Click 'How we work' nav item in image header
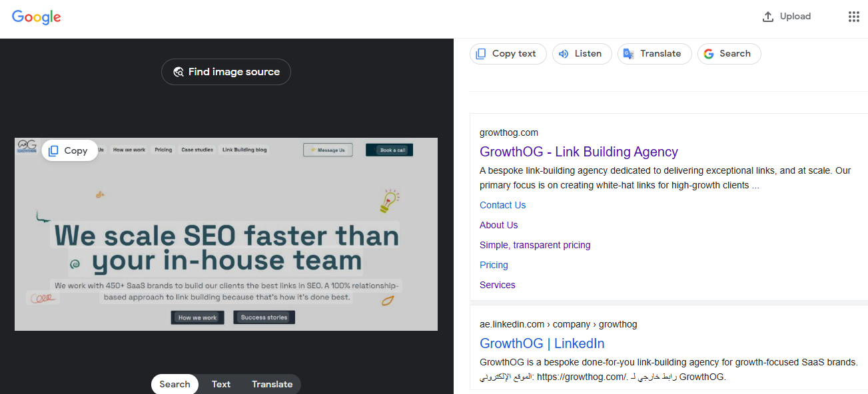This screenshot has height=394, width=868. 129,150
